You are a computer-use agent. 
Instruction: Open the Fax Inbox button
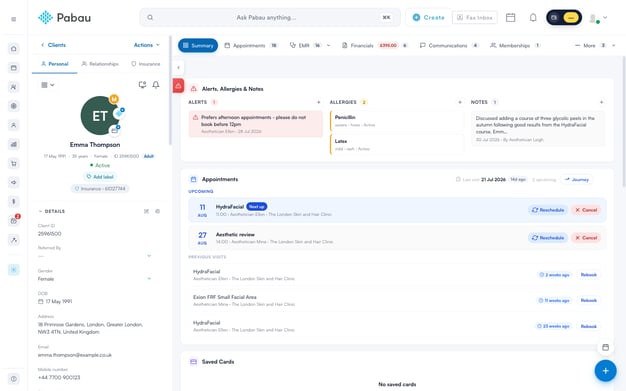coord(475,18)
